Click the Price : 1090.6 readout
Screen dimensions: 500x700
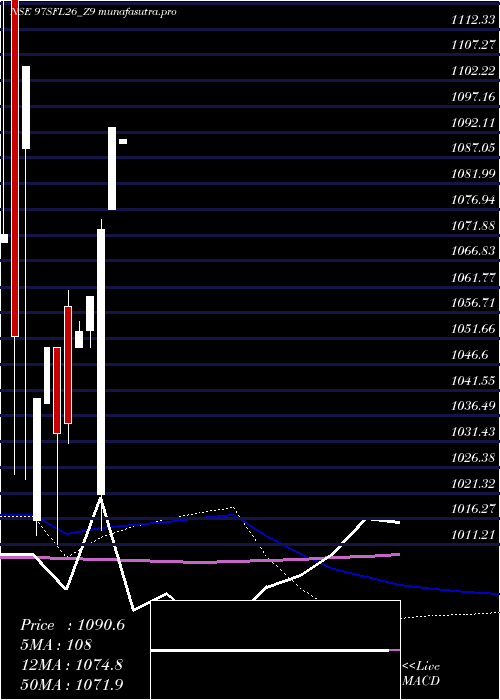72,625
